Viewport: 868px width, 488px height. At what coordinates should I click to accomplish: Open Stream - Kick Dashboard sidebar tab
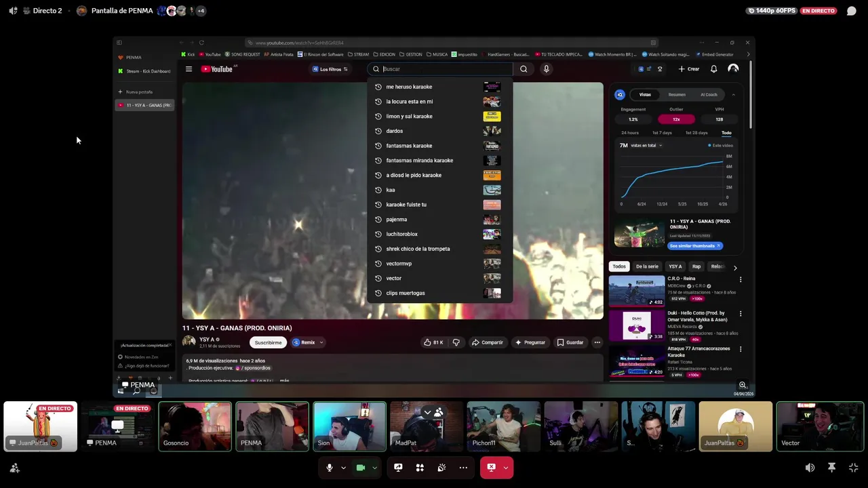(x=144, y=71)
